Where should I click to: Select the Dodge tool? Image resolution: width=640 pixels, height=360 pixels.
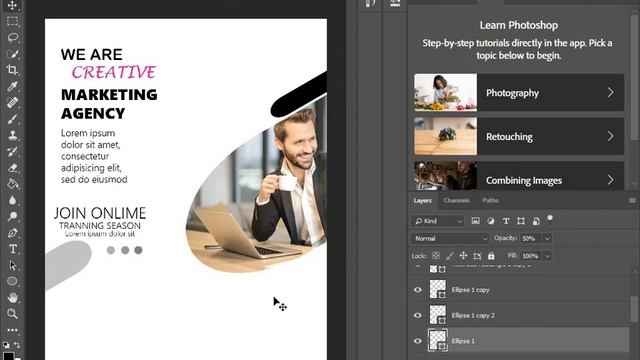tap(12, 216)
